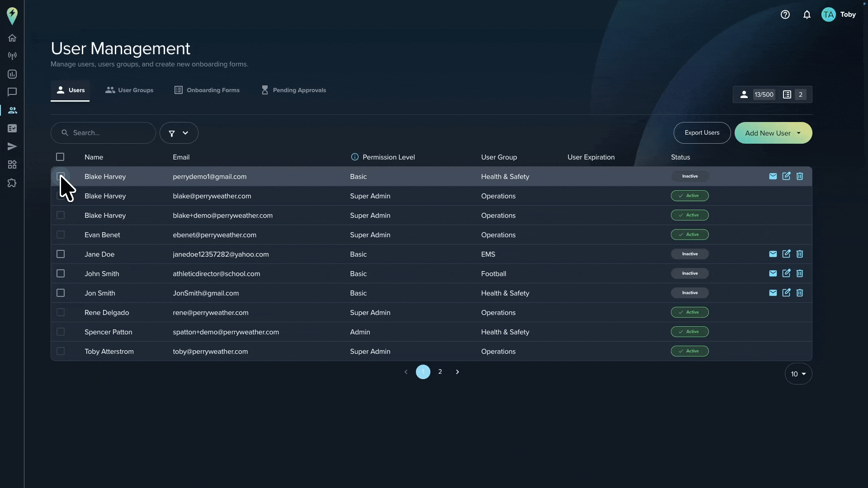Select checkbox for Evan Benet
Image resolution: width=868 pixels, height=488 pixels.
point(61,235)
